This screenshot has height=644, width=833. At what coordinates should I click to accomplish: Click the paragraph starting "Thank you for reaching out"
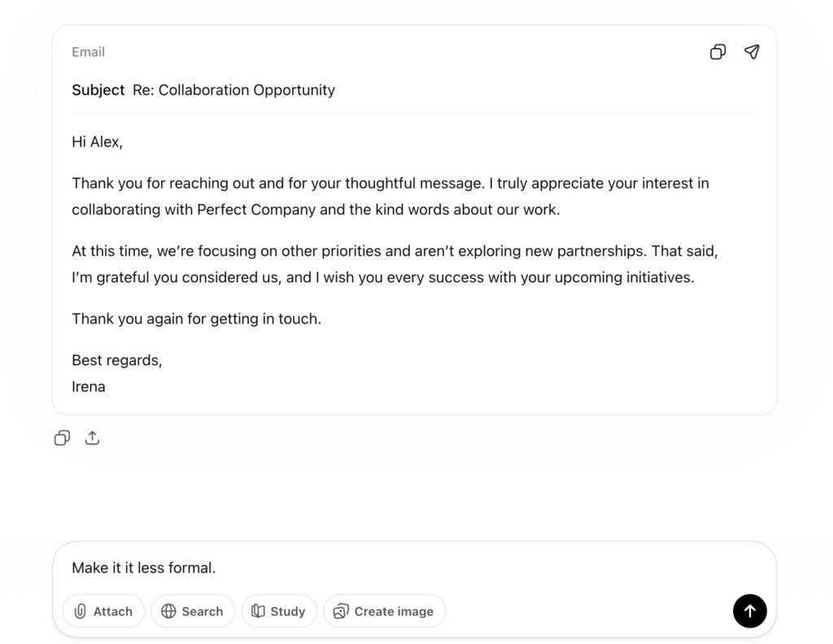coord(390,184)
